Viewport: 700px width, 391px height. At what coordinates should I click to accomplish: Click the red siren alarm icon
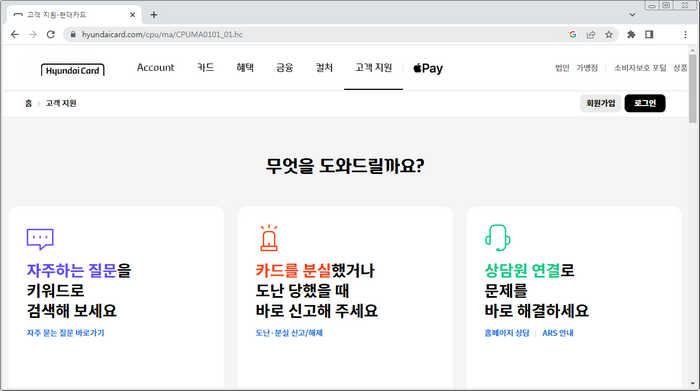(x=269, y=237)
